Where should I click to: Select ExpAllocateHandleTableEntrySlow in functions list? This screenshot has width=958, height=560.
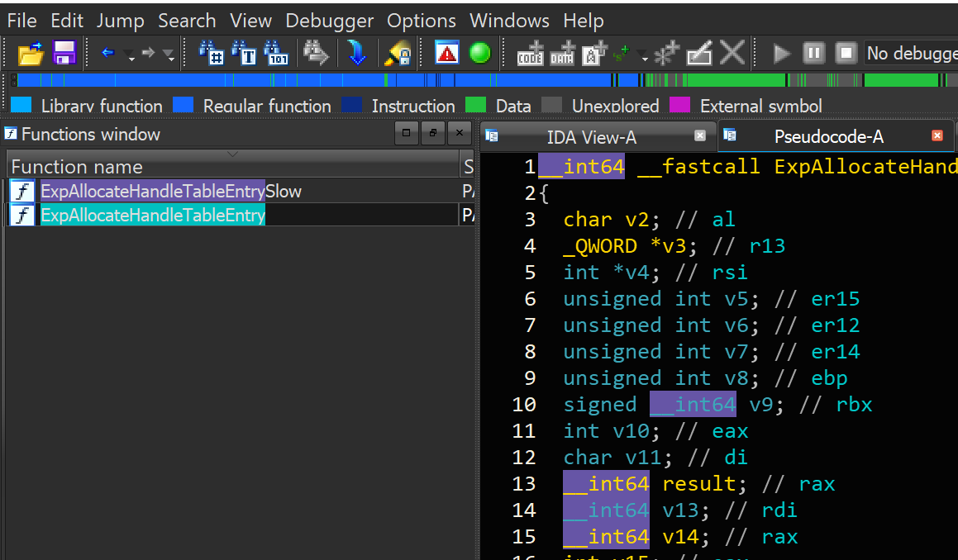point(171,191)
